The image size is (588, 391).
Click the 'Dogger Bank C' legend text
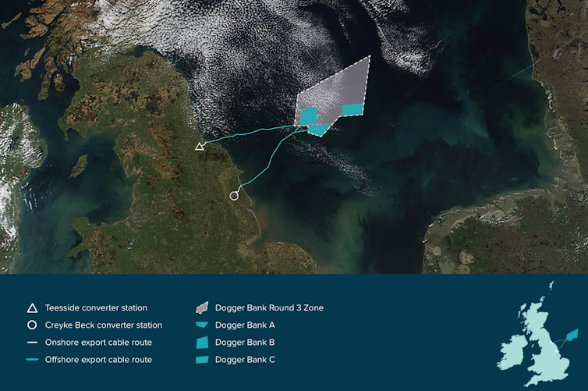coord(244,360)
